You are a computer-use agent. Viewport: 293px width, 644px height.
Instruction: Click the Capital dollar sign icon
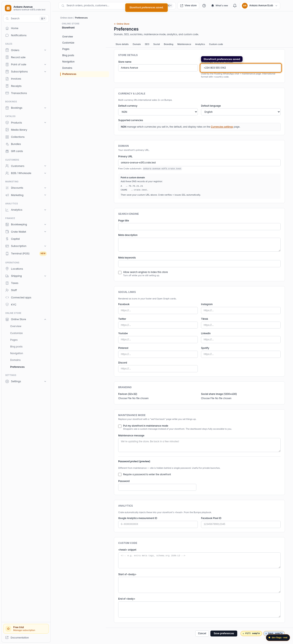coord(7,239)
